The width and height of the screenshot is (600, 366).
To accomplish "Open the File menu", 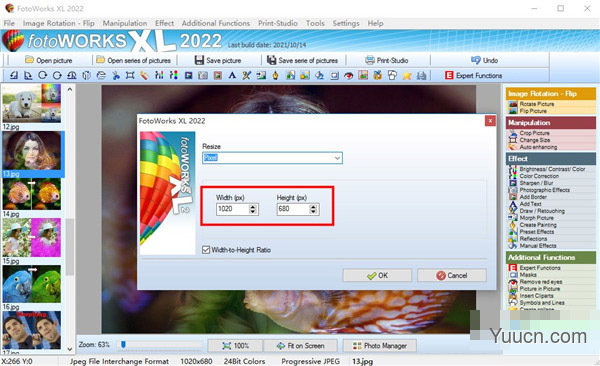I will [x=9, y=23].
